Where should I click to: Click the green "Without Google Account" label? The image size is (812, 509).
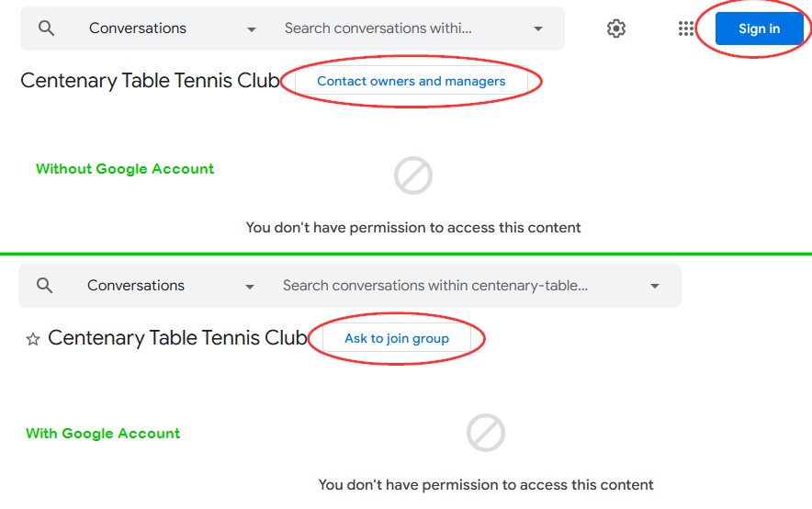point(125,169)
